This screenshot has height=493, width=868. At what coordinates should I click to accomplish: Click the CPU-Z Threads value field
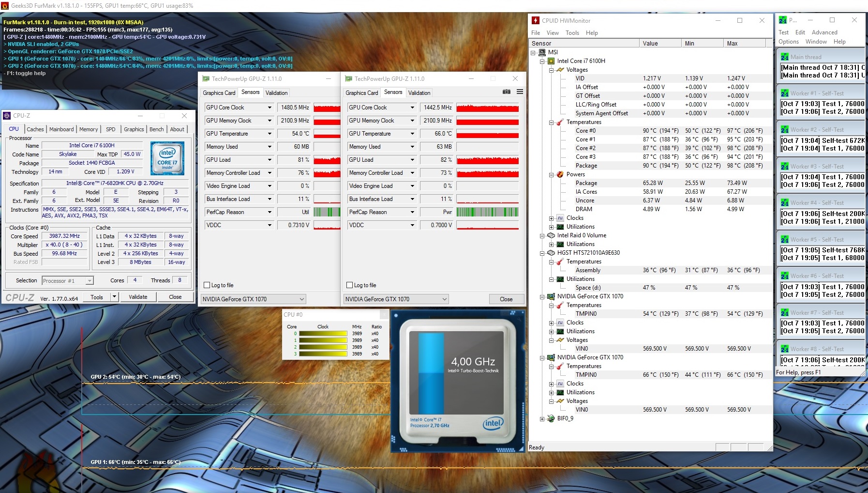180,280
